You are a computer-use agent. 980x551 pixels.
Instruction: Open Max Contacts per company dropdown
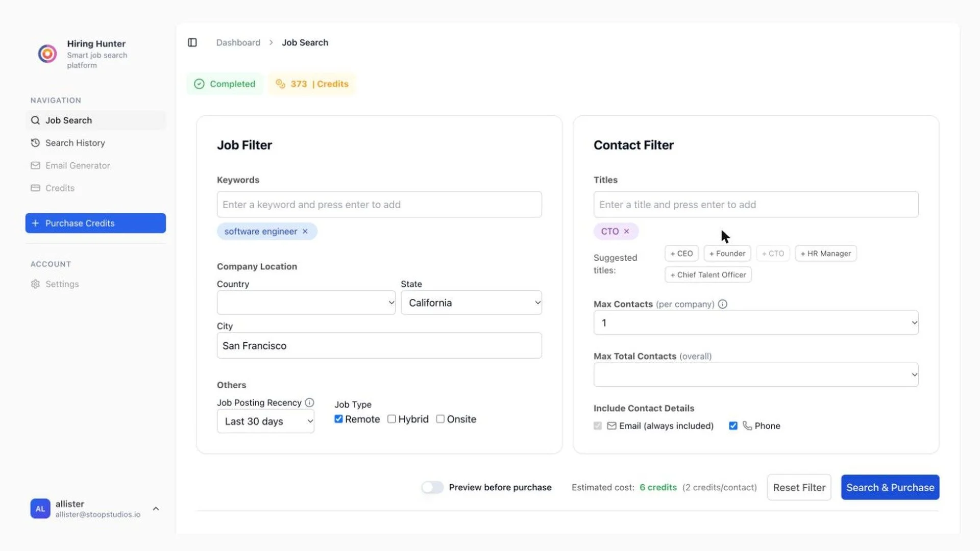(x=756, y=323)
